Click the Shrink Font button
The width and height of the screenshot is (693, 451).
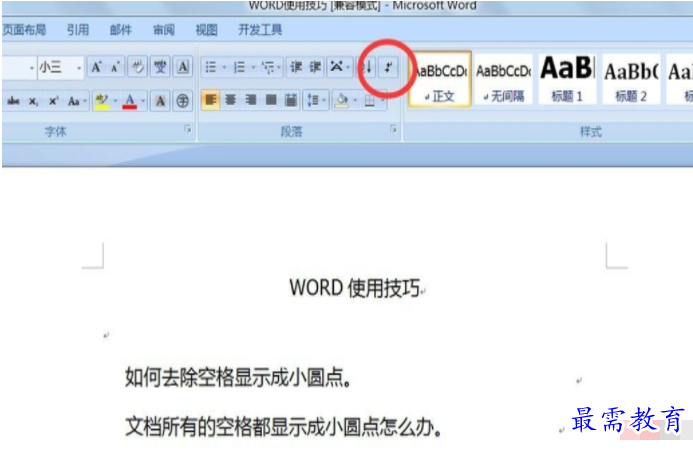(x=115, y=67)
